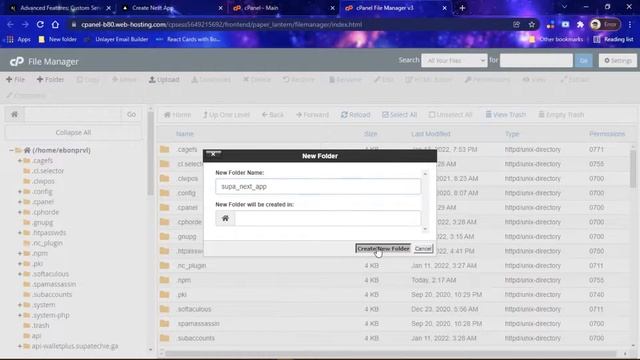Select .trash in folder tree
Screen dimensions: 640x360
tap(41, 325)
